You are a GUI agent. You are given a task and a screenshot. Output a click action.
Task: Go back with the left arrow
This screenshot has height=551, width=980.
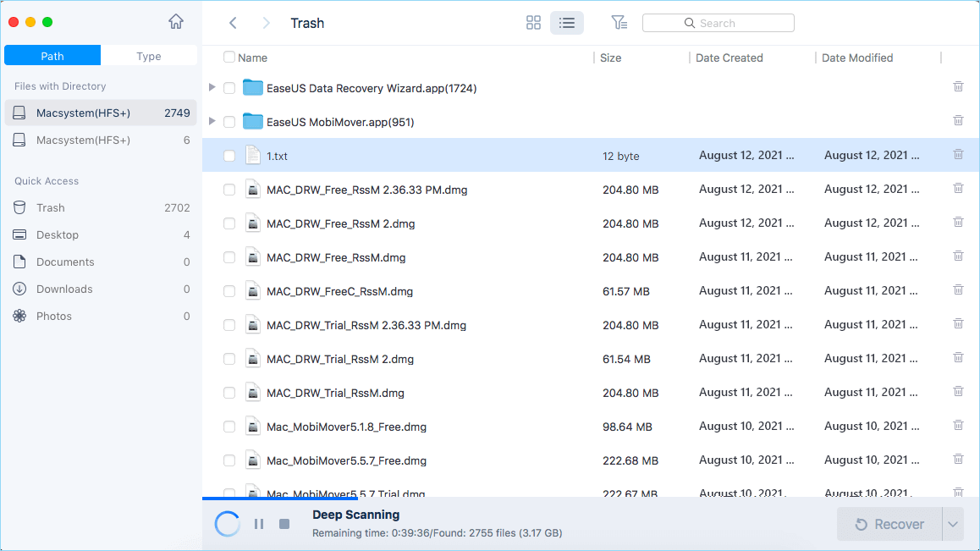(234, 23)
